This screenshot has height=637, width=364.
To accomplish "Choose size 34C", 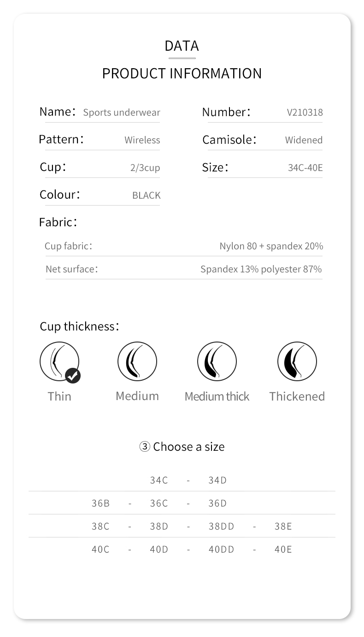I will coord(159,480).
